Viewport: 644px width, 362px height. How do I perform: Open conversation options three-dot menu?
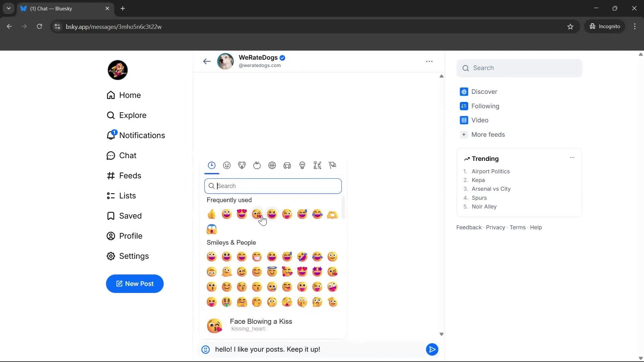click(x=429, y=61)
